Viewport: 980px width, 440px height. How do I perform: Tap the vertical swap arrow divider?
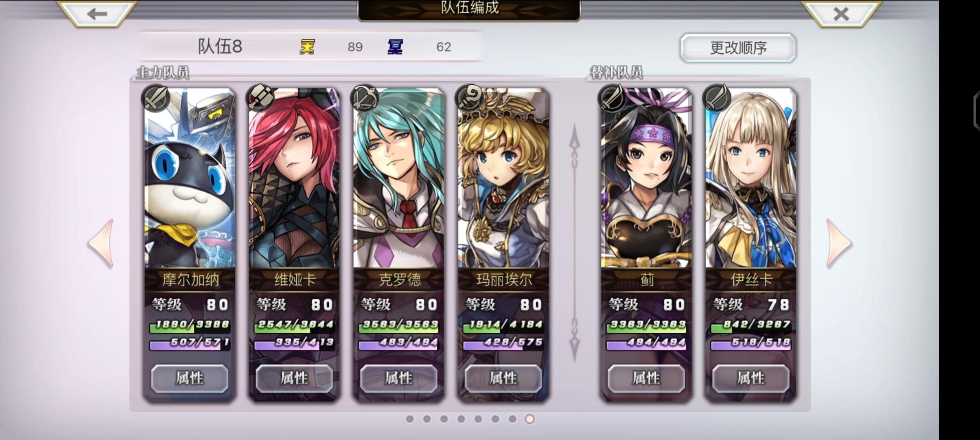(574, 243)
